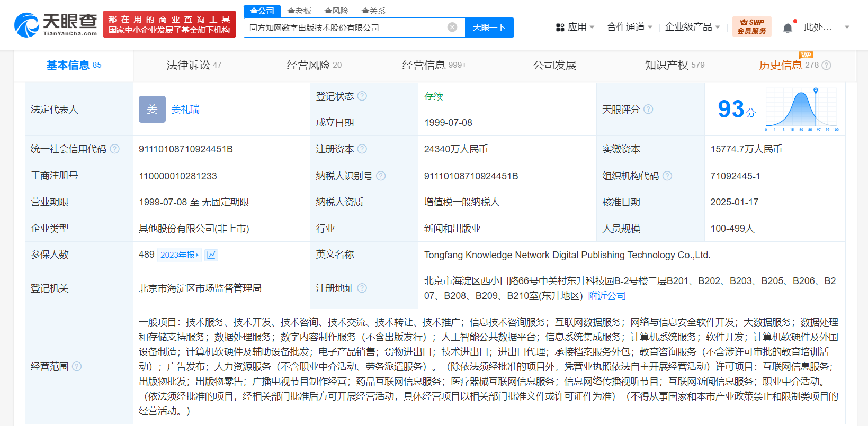Image resolution: width=868 pixels, height=426 pixels.
Task: Click the 北京市海淀区市场监督管理局 registration authority
Action: pyautogui.click(x=200, y=288)
